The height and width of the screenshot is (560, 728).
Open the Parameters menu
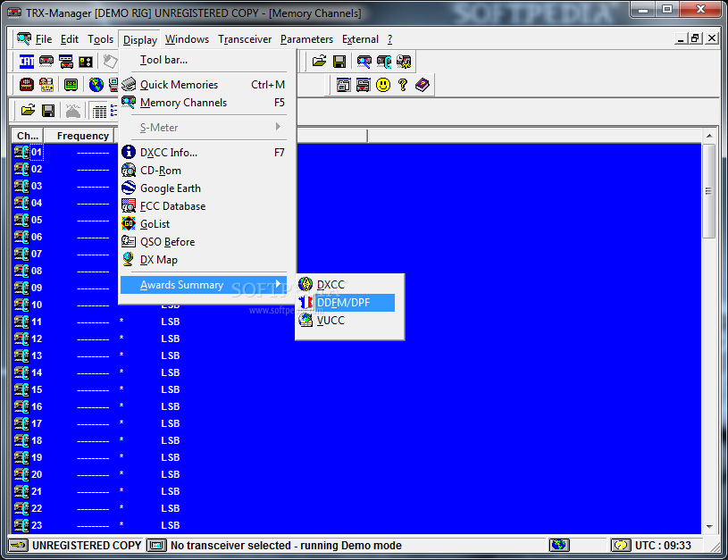click(x=306, y=39)
